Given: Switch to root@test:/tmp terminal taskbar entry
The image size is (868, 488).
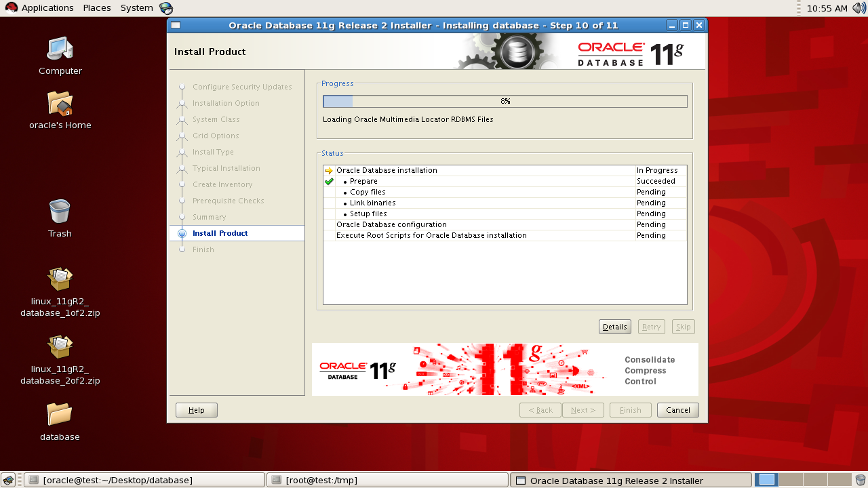Looking at the screenshot, I should coord(387,480).
